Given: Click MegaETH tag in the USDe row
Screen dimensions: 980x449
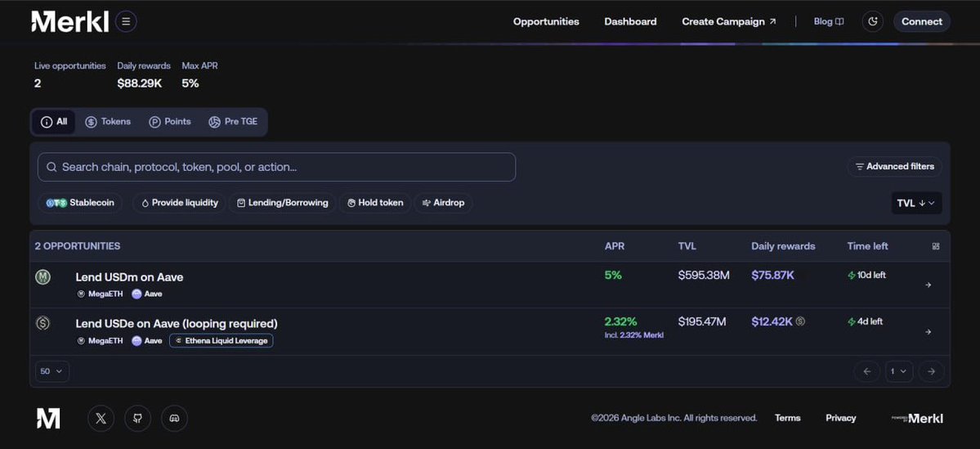Looking at the screenshot, I should pos(100,341).
